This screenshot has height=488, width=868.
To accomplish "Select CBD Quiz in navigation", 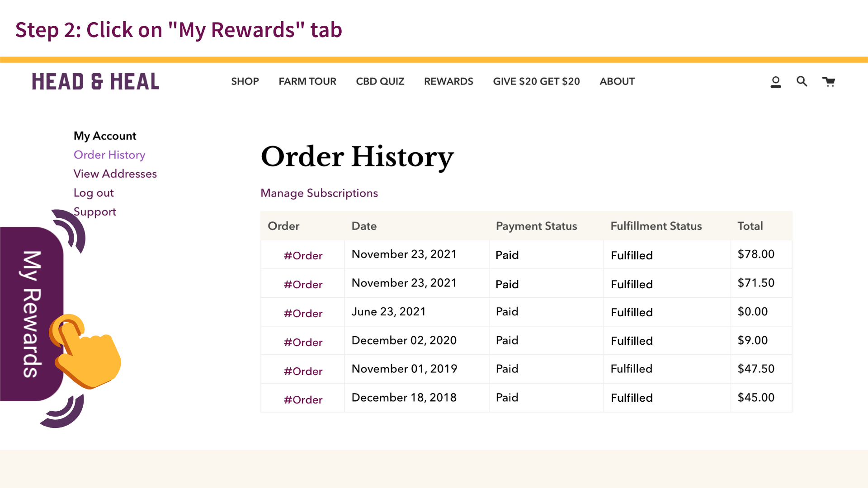I will [x=380, y=81].
